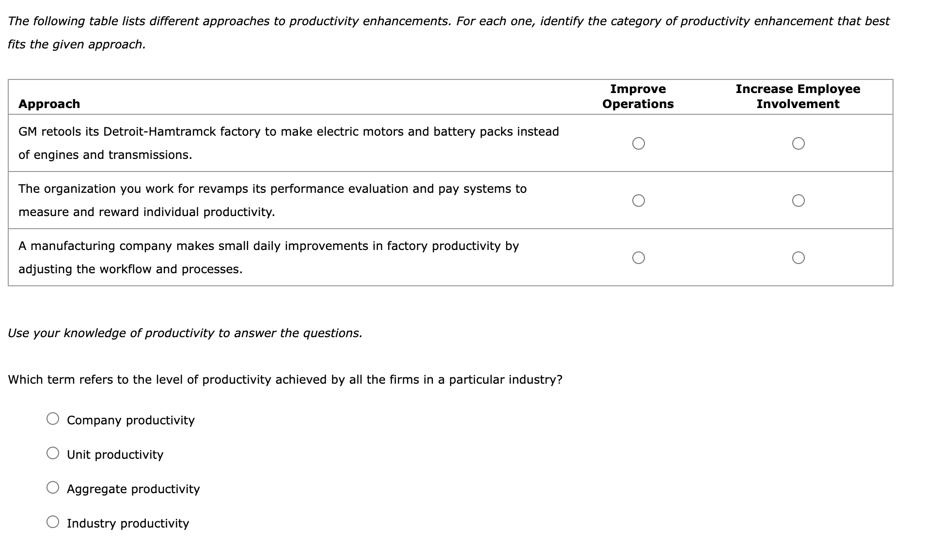Click the Increase Employee Involvement column header

(798, 96)
